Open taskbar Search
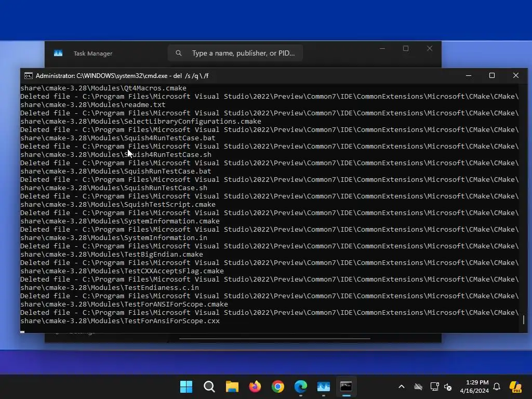This screenshot has width=532, height=399. pyautogui.click(x=209, y=387)
